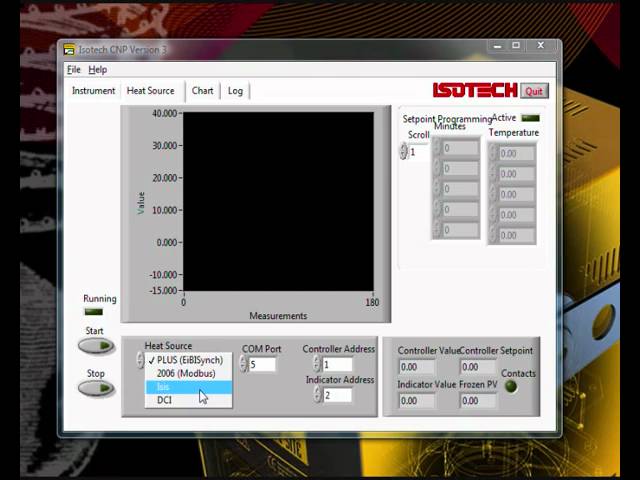The width and height of the screenshot is (640, 480).
Task: Open the Help menu
Action: tap(98, 70)
